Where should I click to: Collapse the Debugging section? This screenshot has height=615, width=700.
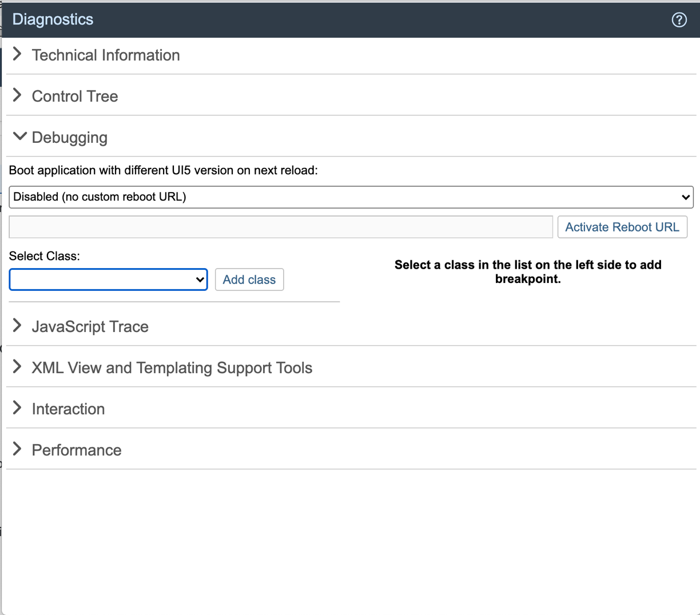[x=70, y=137]
